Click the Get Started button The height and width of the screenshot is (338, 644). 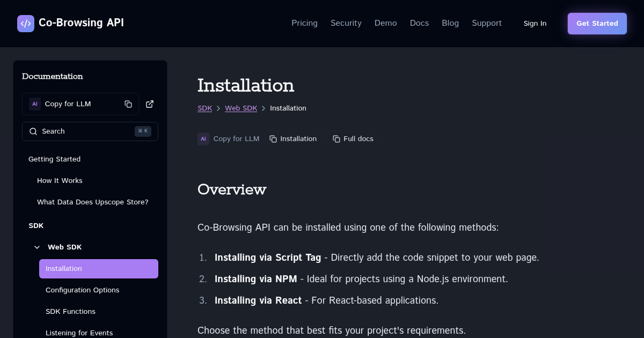[x=597, y=24]
